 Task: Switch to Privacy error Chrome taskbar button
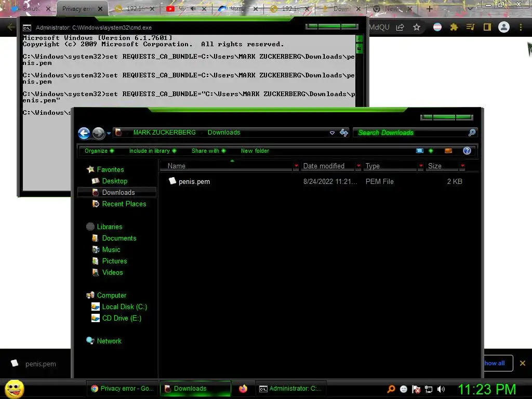click(x=123, y=389)
